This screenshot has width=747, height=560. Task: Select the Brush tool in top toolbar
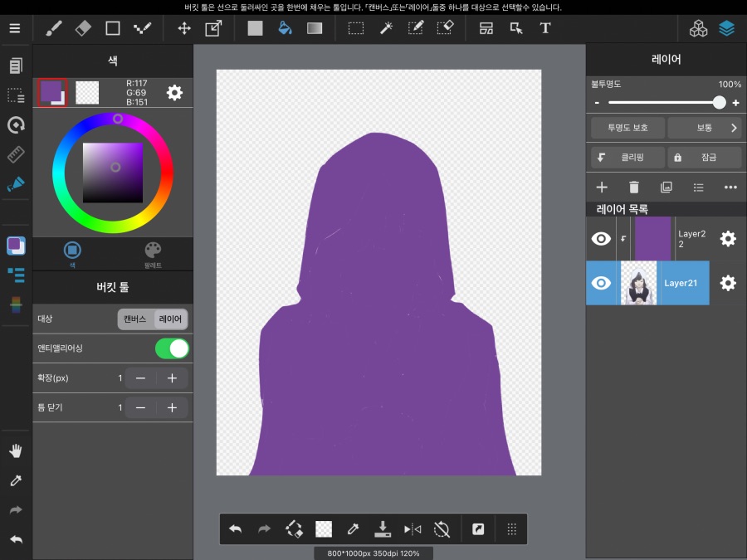coord(52,28)
